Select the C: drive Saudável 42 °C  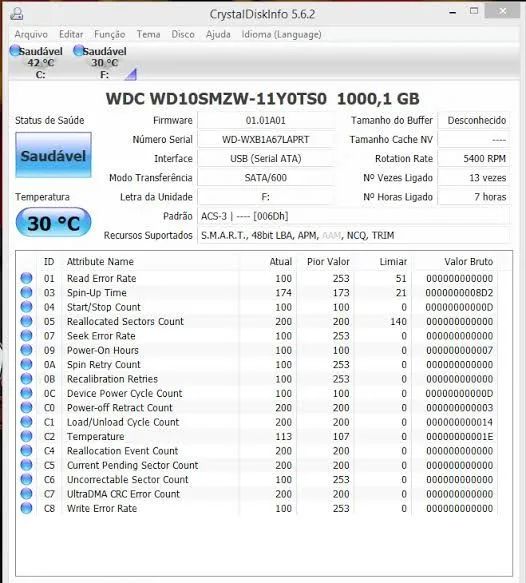(36, 62)
